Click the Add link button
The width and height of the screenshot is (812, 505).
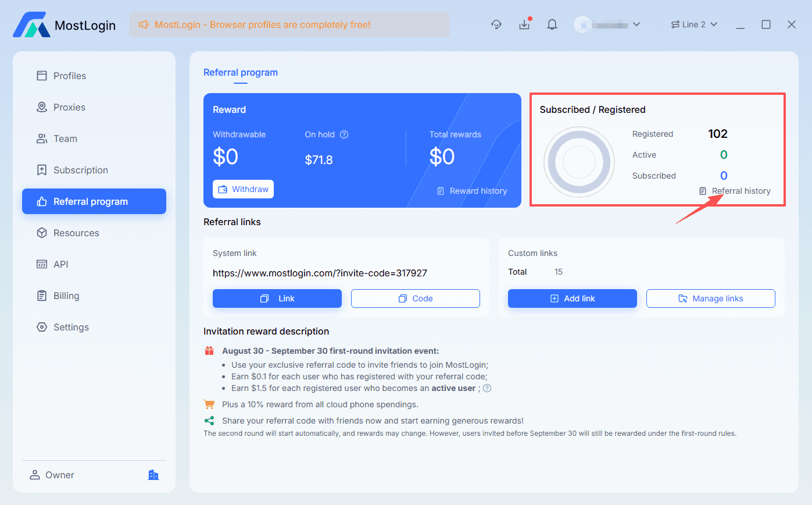(573, 298)
